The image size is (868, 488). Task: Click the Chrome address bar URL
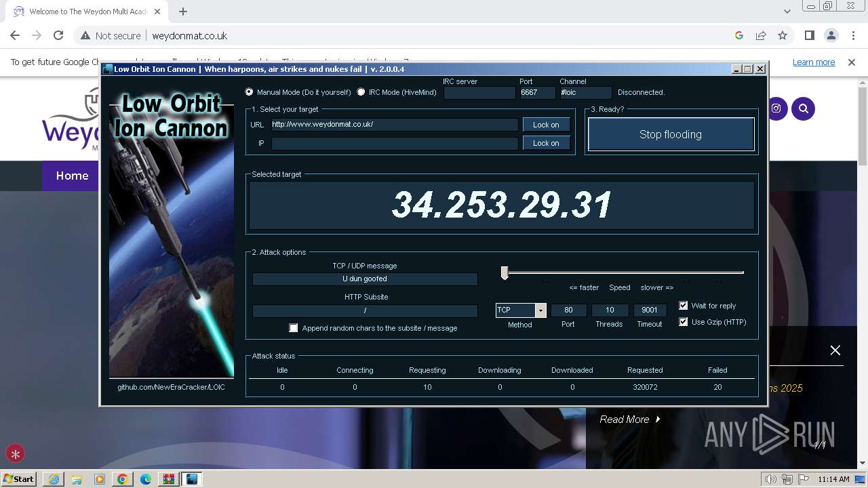[x=189, y=36]
